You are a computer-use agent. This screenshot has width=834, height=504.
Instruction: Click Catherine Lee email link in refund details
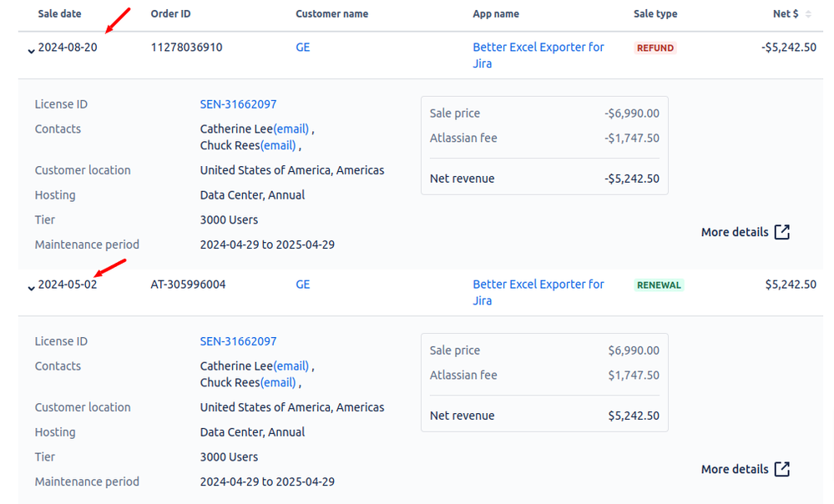[291, 129]
